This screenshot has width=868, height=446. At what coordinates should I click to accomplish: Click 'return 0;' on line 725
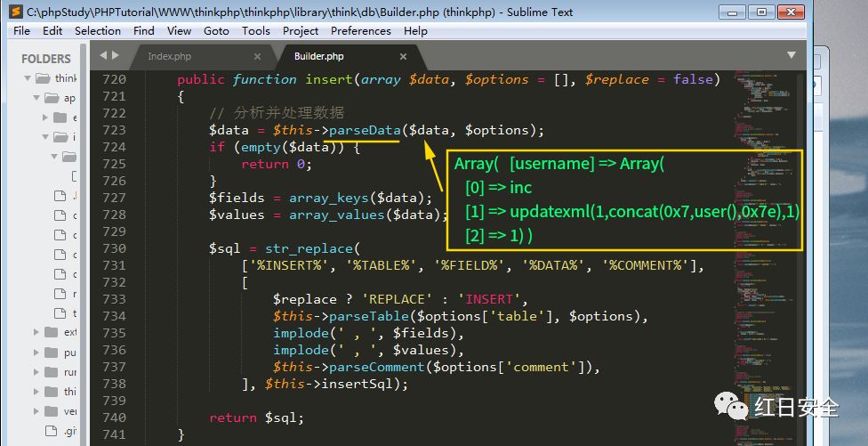[x=277, y=164]
